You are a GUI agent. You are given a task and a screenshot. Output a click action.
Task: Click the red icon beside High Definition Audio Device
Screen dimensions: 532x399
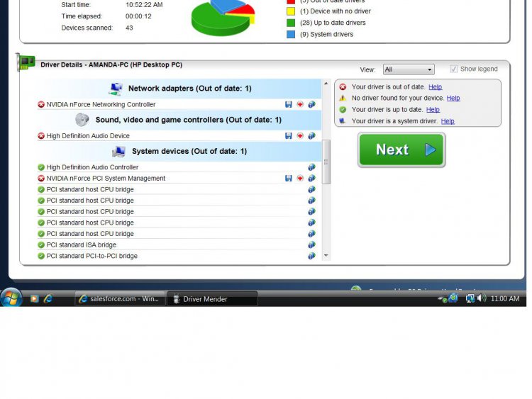[300, 135]
